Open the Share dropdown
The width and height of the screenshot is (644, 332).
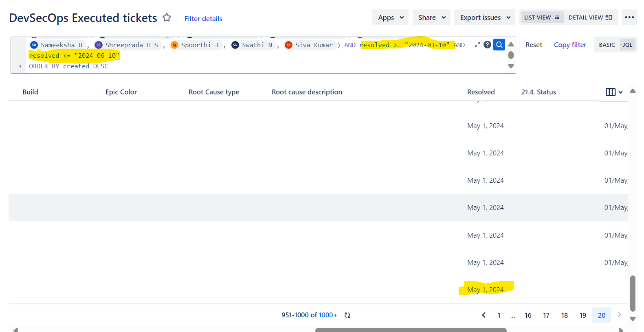point(431,17)
